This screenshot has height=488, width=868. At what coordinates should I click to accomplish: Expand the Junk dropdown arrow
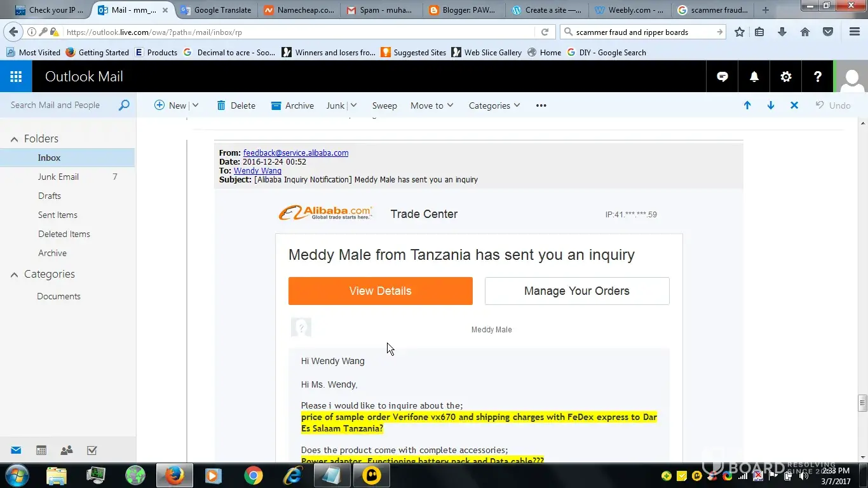353,105
